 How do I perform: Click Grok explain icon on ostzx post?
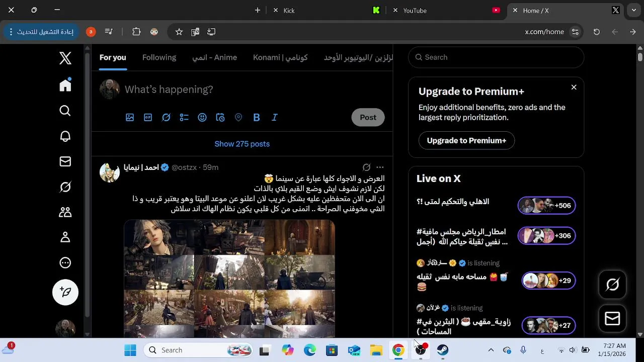pyautogui.click(x=367, y=167)
